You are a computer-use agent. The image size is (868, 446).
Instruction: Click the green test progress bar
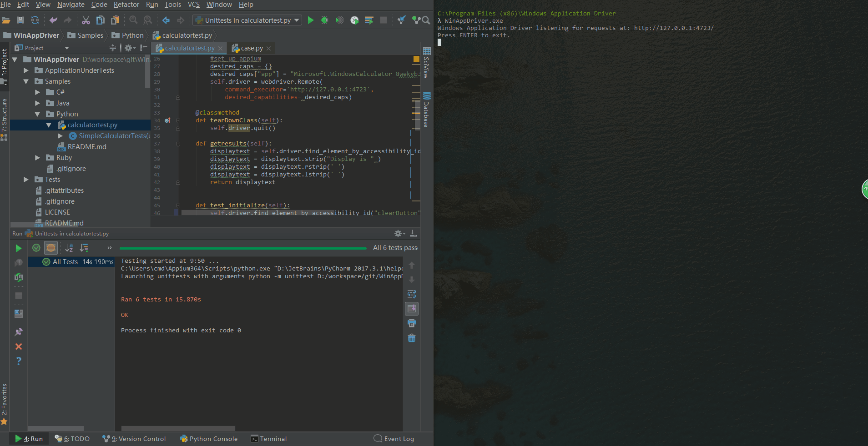point(243,248)
